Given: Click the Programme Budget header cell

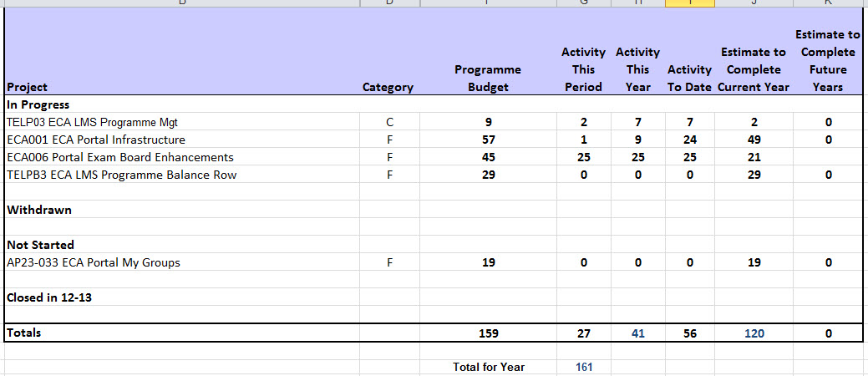Looking at the screenshot, I should pos(488,79).
